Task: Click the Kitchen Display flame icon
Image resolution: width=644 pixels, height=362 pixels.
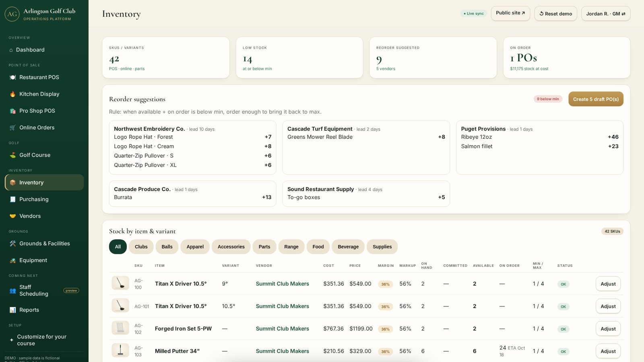Action: (12, 94)
